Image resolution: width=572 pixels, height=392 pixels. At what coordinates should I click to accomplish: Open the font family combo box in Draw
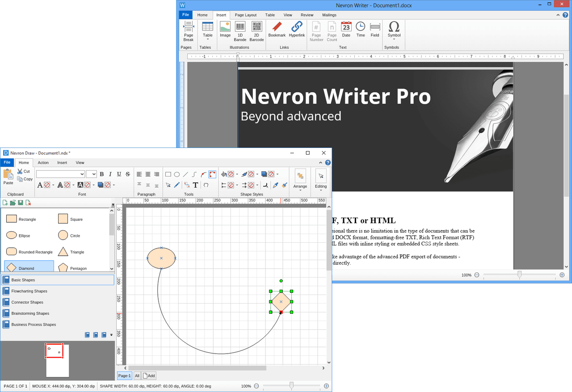pos(60,174)
